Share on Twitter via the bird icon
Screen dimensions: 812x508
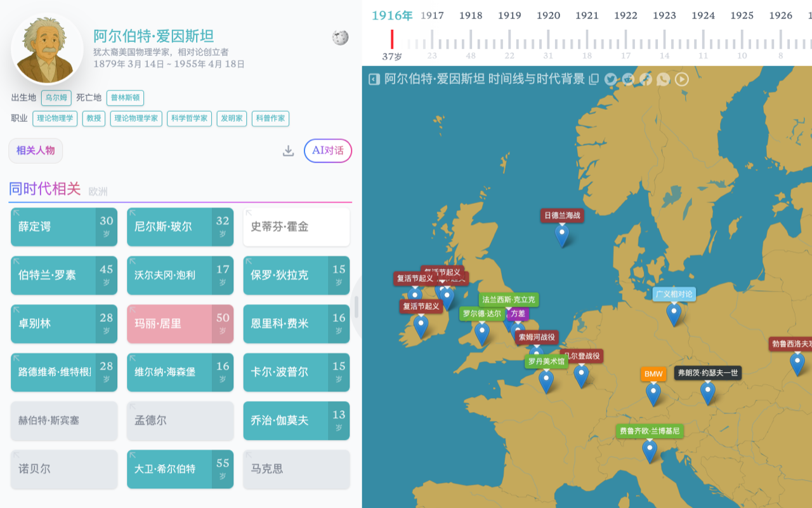click(611, 79)
